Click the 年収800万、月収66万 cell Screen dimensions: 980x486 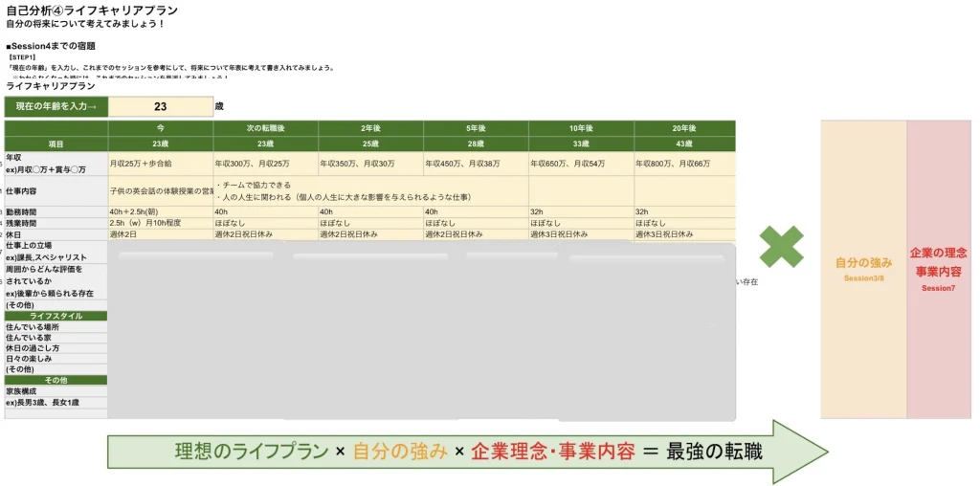(683, 164)
